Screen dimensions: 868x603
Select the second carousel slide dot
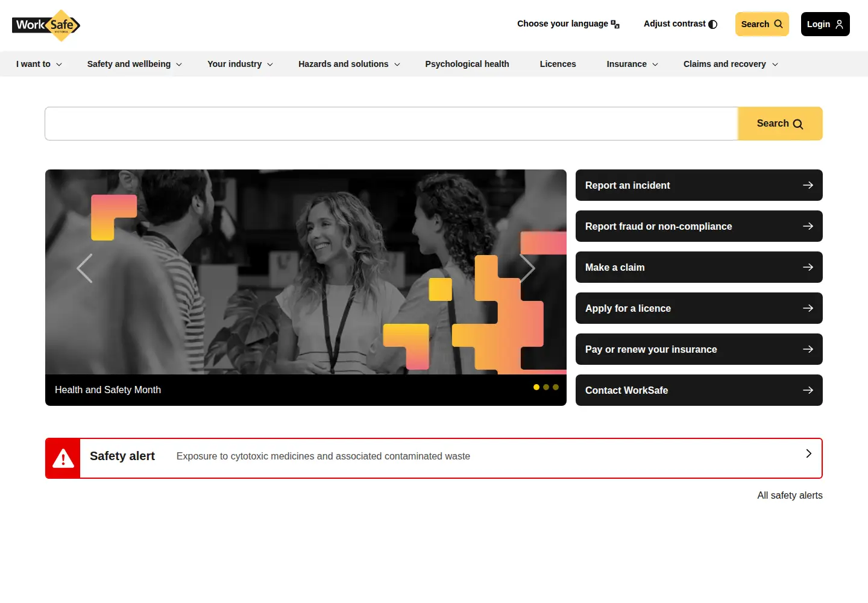click(x=546, y=387)
